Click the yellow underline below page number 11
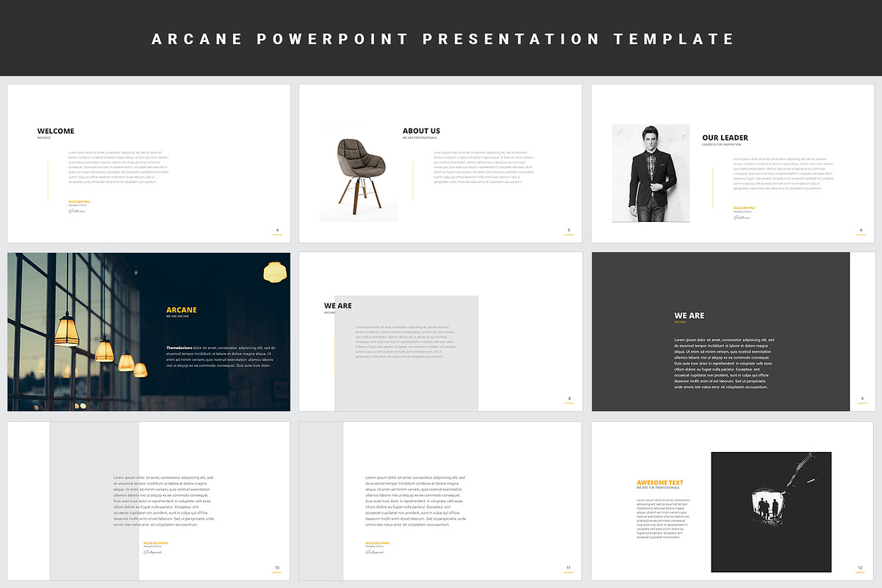This screenshot has width=882, height=588. [567, 571]
